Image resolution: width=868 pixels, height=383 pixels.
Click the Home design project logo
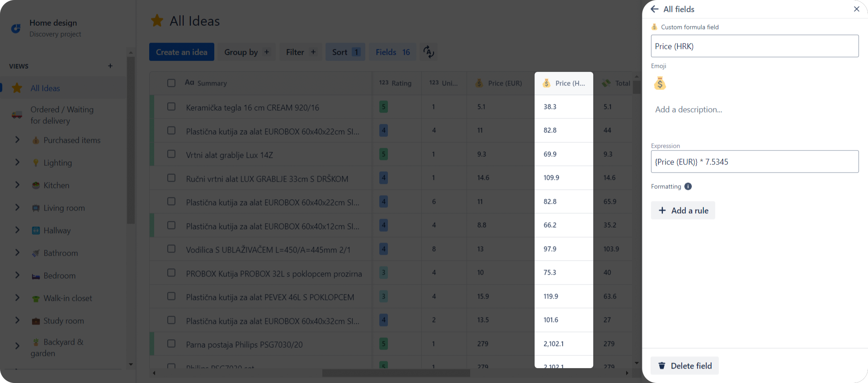(16, 28)
